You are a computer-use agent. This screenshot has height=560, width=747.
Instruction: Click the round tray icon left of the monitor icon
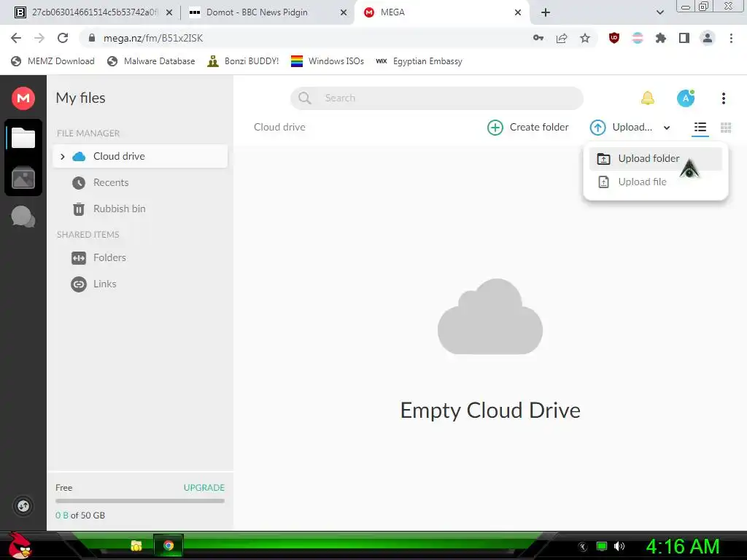tap(583, 547)
